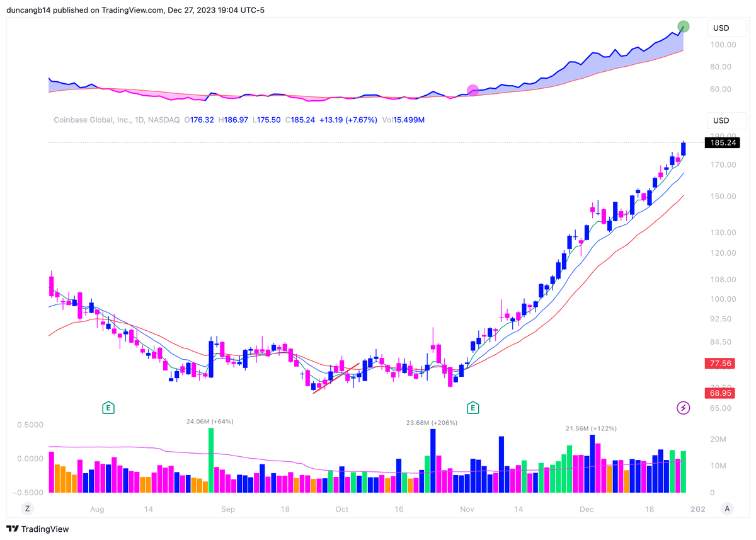Click the O176.32 open value
This screenshot has width=756, height=540.
[199, 120]
